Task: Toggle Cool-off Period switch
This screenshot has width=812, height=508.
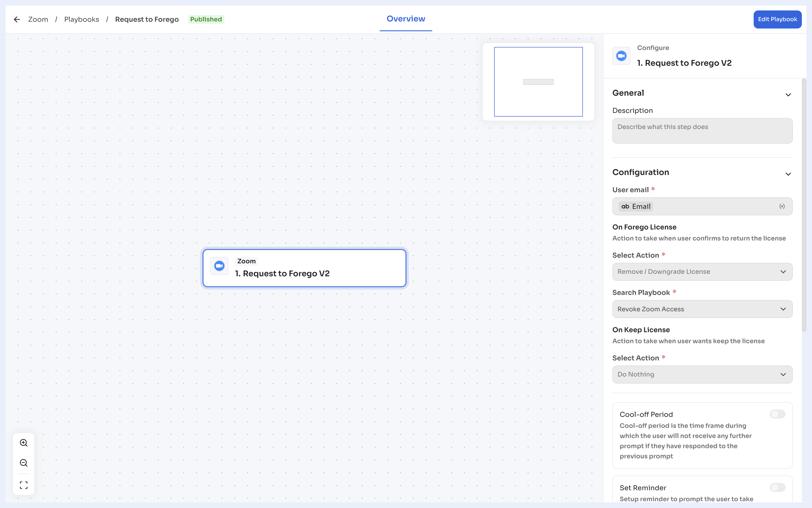Action: (x=777, y=414)
